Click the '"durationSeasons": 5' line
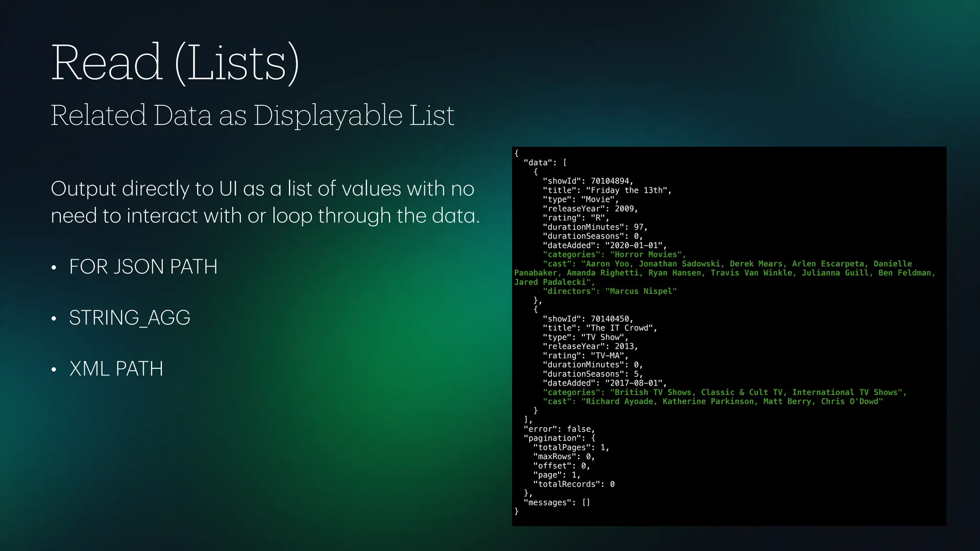This screenshot has width=980, height=551. pyautogui.click(x=593, y=374)
